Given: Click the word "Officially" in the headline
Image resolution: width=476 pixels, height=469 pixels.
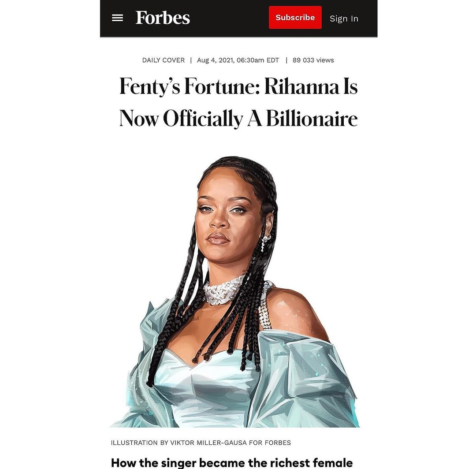Looking at the screenshot, I should coord(203,119).
